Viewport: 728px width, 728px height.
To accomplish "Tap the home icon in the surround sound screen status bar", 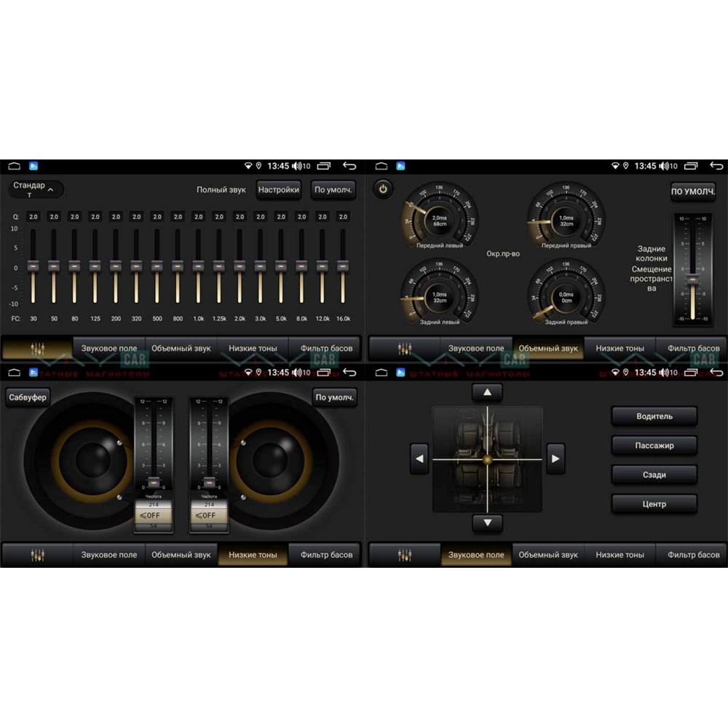I will pos(381,166).
